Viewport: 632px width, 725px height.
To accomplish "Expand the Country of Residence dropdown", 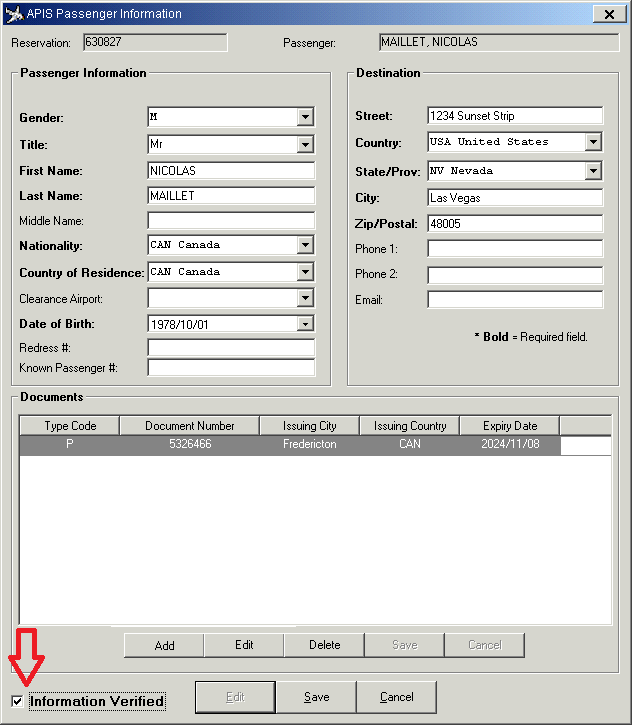I will click(305, 272).
